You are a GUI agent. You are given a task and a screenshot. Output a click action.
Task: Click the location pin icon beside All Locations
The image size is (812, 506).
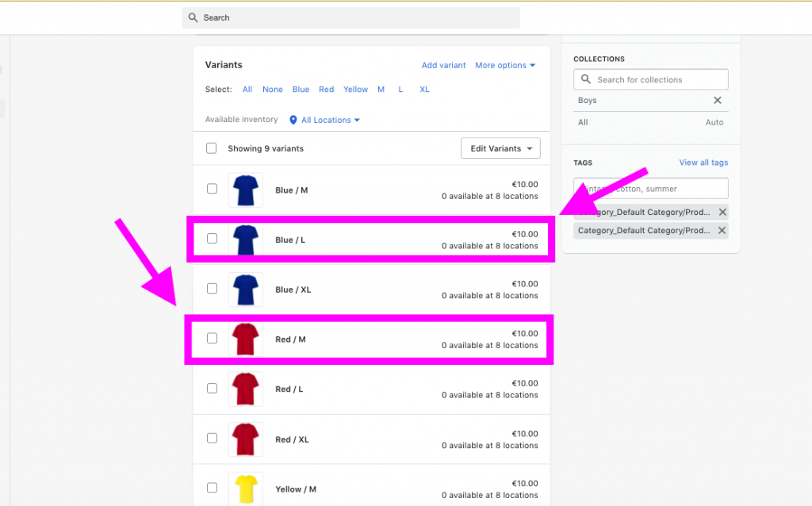point(293,120)
